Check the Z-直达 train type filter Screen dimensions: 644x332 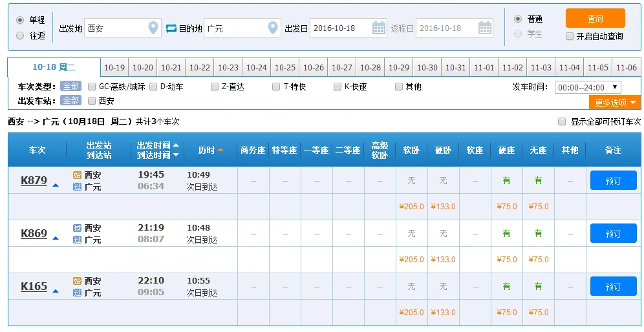coord(215,87)
